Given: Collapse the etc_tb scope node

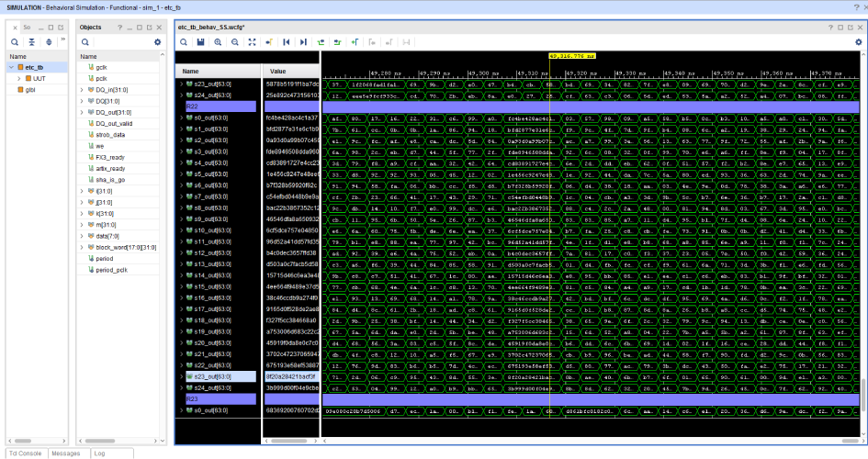Looking at the screenshot, I should click(11, 67).
